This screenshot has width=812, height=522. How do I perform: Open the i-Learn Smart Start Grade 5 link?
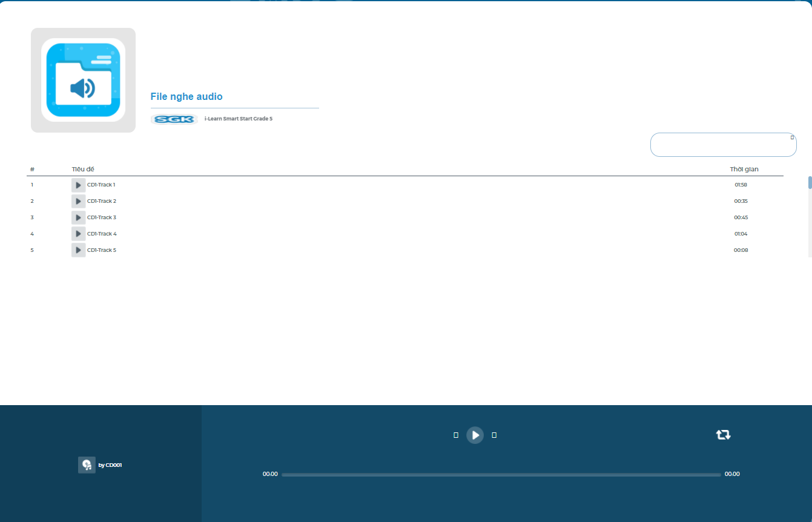[239, 119]
